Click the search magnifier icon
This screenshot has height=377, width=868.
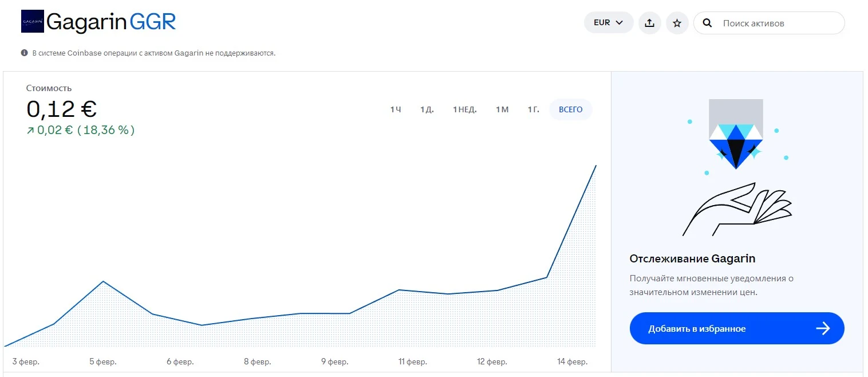[x=707, y=23]
